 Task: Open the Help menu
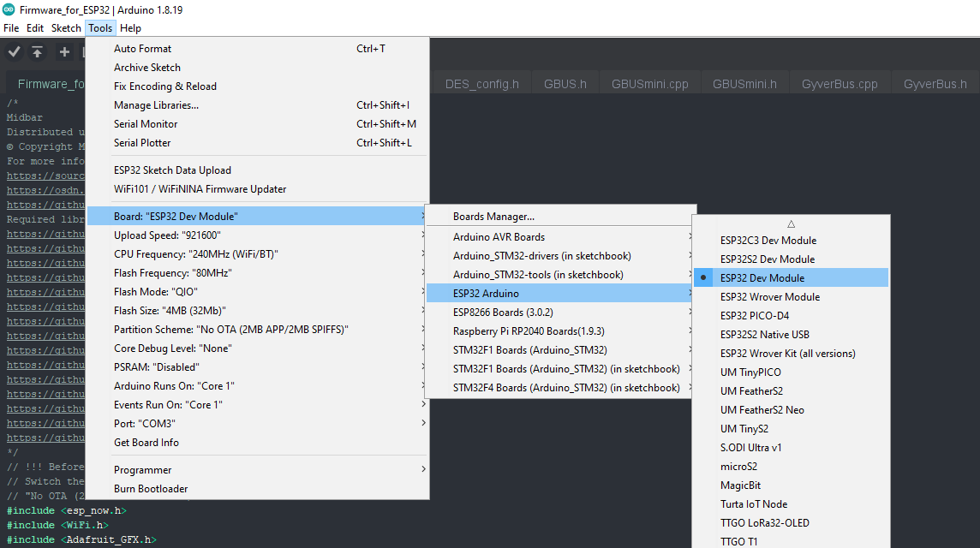[130, 27]
